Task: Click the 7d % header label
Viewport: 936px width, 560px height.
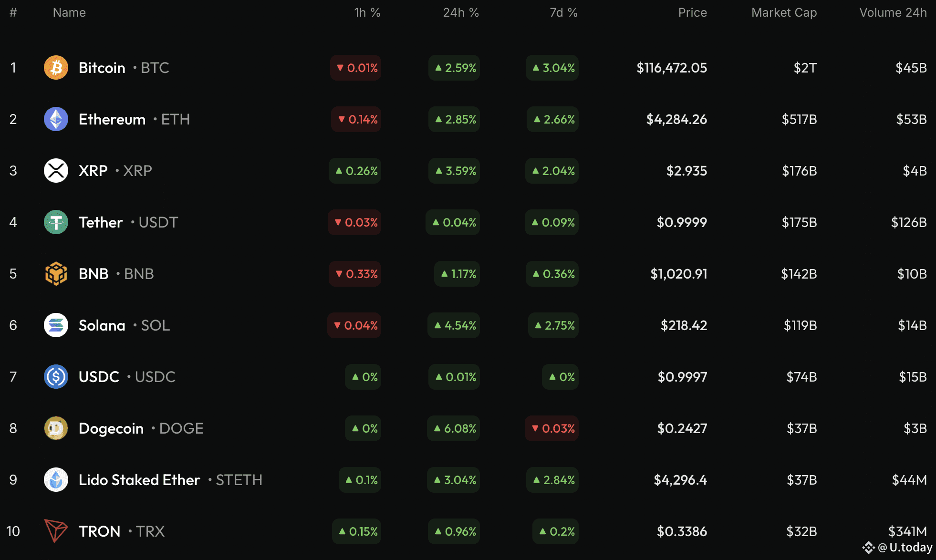Action: pos(563,12)
